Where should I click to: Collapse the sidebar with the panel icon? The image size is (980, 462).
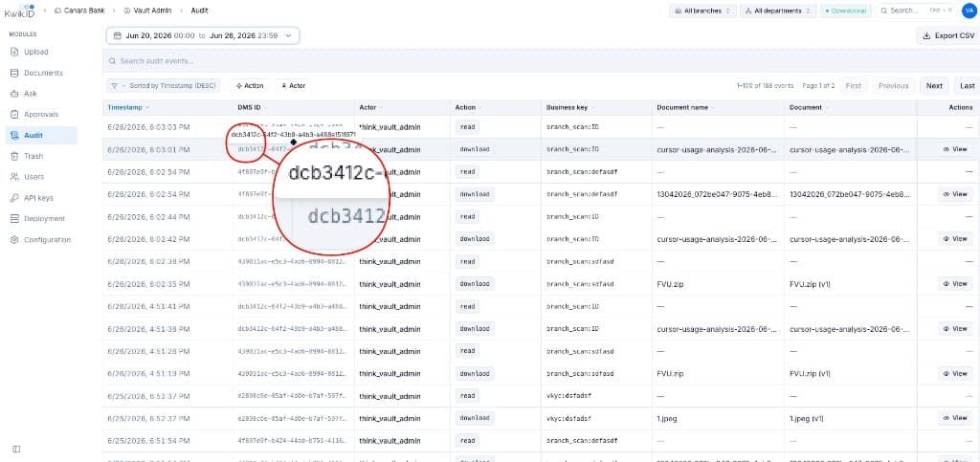pos(16,449)
